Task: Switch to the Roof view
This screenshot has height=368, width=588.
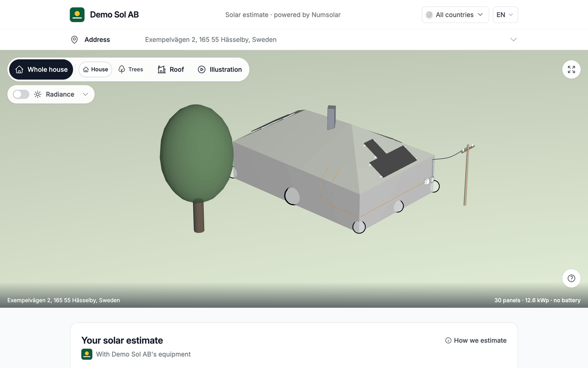Action: (171, 70)
